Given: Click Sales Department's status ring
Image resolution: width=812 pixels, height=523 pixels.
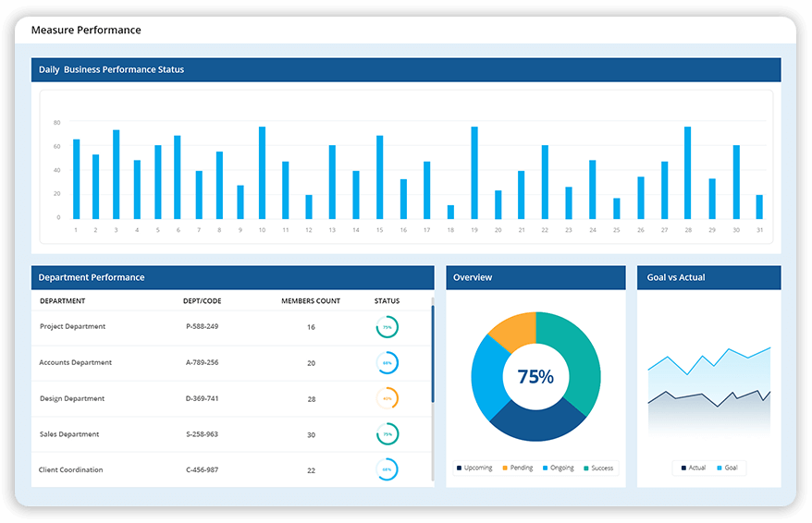Looking at the screenshot, I should coord(387,434).
